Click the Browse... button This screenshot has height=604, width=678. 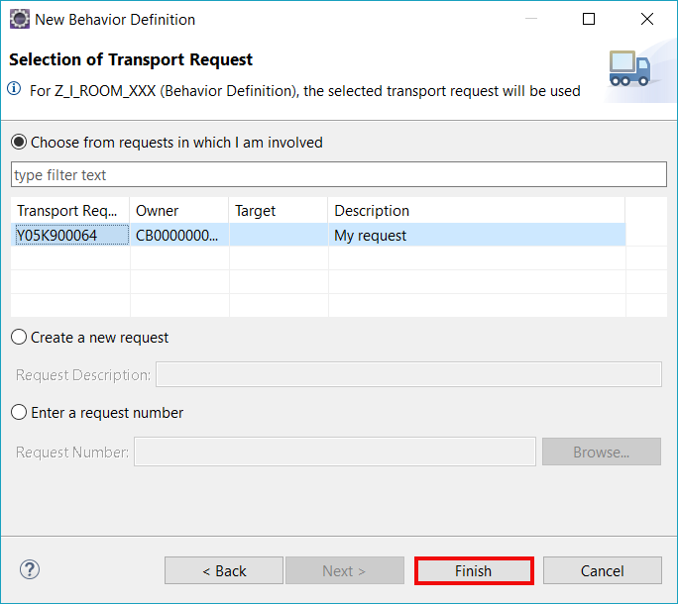click(601, 452)
